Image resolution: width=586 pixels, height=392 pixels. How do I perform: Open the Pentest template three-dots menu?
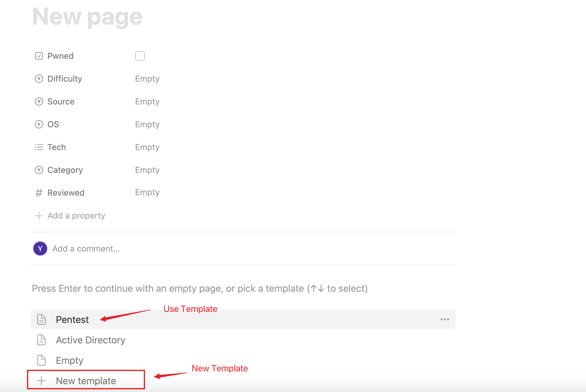[445, 319]
